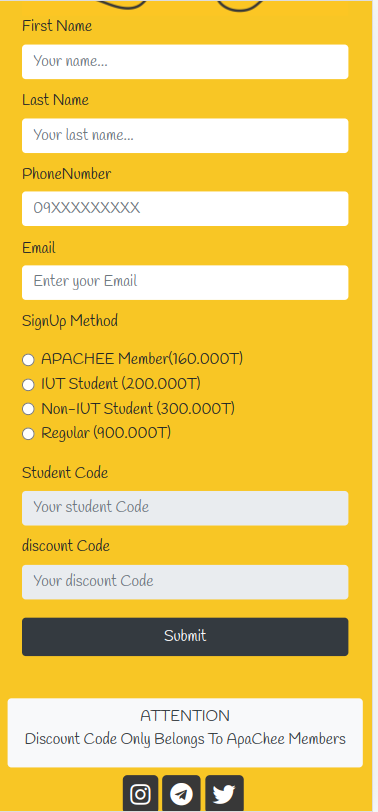Open the Twitter bird icon
Viewport: 378px width, 812px height.
coord(224,793)
